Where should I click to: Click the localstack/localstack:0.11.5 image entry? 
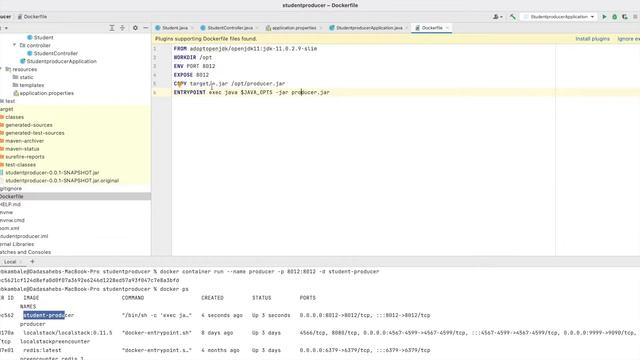point(67,333)
